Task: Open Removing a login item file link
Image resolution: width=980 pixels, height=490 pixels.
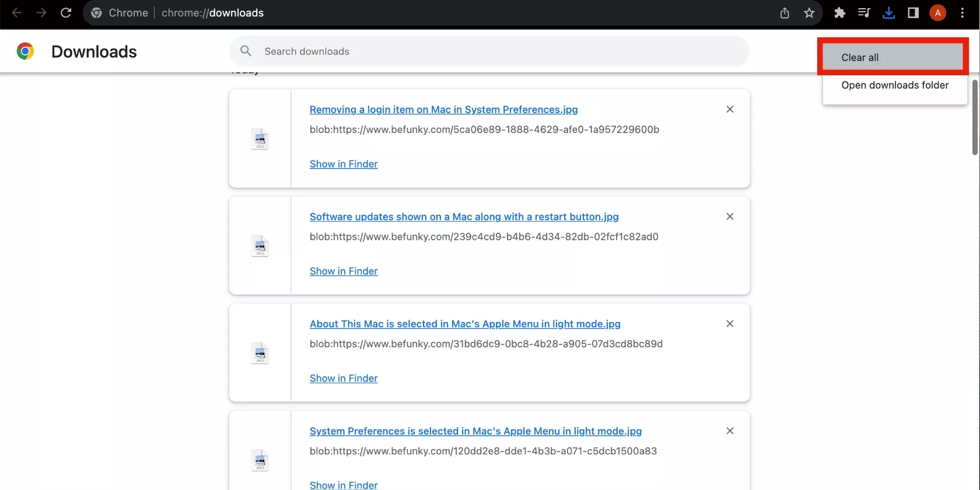Action: click(443, 110)
